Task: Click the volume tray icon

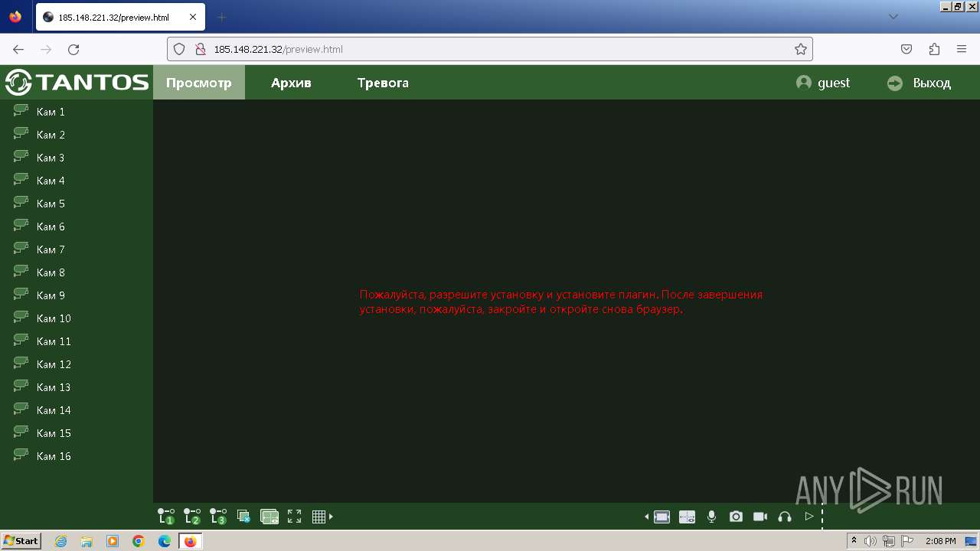Action: click(x=871, y=541)
